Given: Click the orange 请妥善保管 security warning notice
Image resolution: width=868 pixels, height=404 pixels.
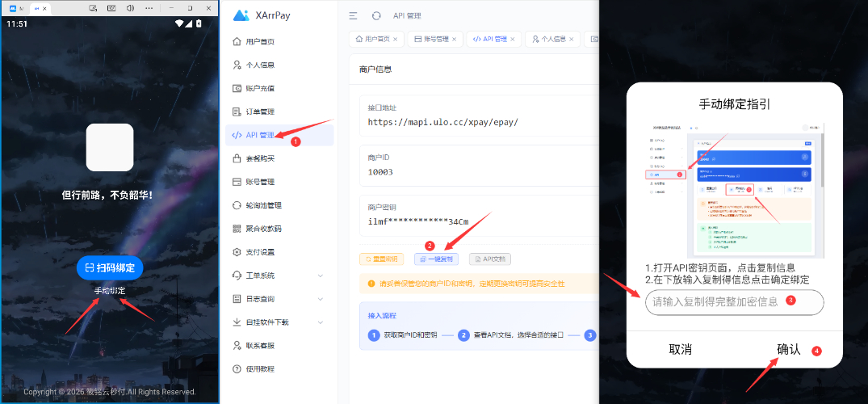Looking at the screenshot, I should pyautogui.click(x=479, y=284).
